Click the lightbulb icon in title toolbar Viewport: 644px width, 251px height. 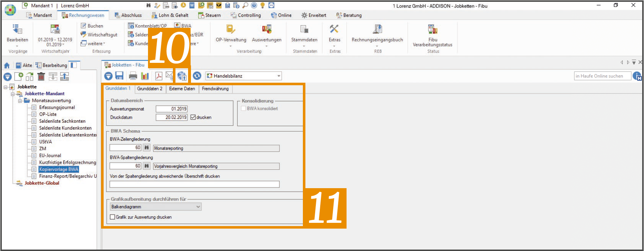tap(263, 5)
